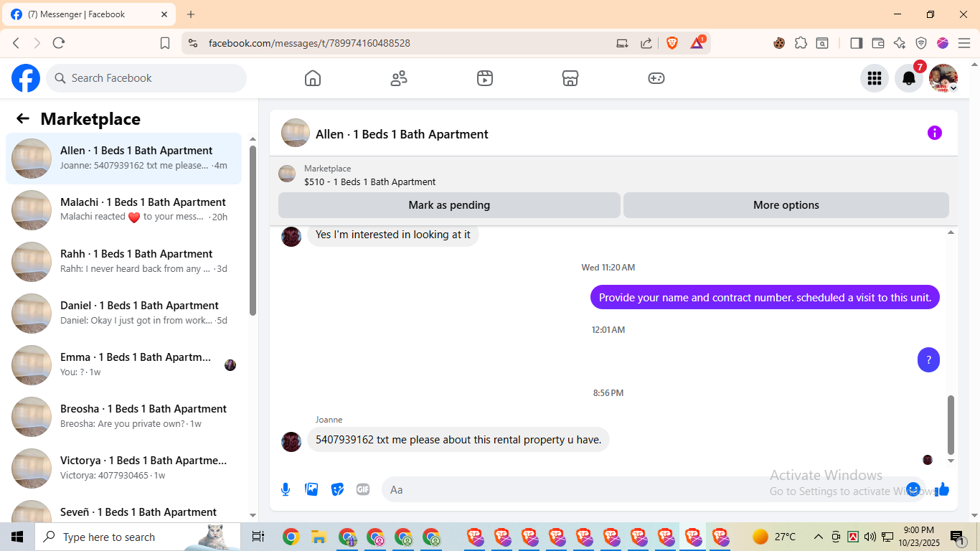Send a thumbs-up like
The width and height of the screenshot is (980, 551).
pyautogui.click(x=942, y=489)
